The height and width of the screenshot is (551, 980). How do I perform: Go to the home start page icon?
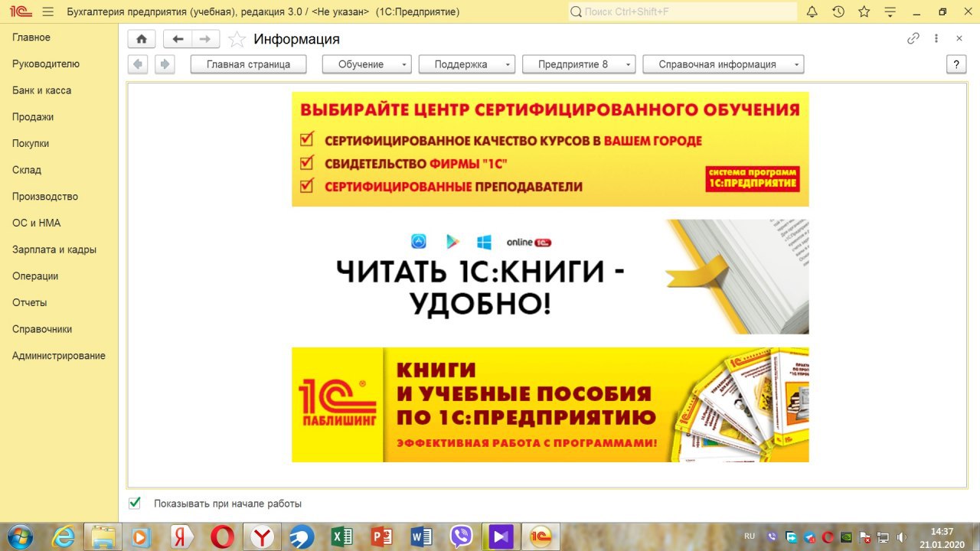click(142, 39)
